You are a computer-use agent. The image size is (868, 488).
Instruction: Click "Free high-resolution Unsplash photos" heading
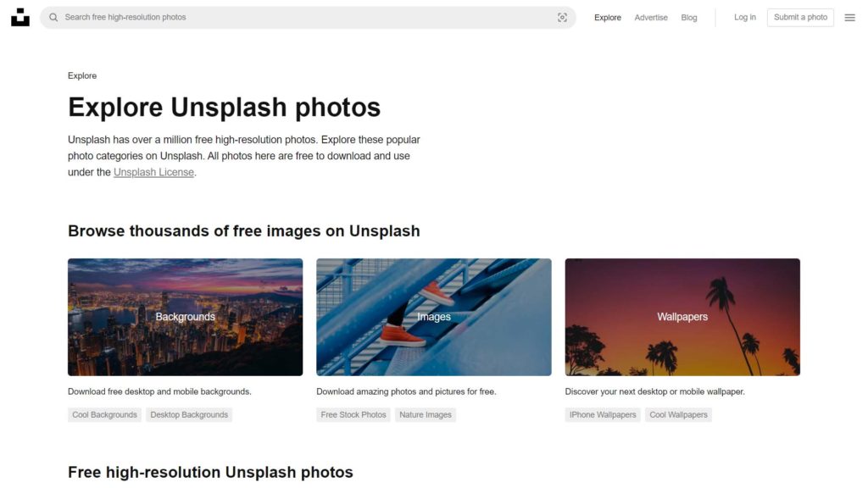pyautogui.click(x=210, y=472)
